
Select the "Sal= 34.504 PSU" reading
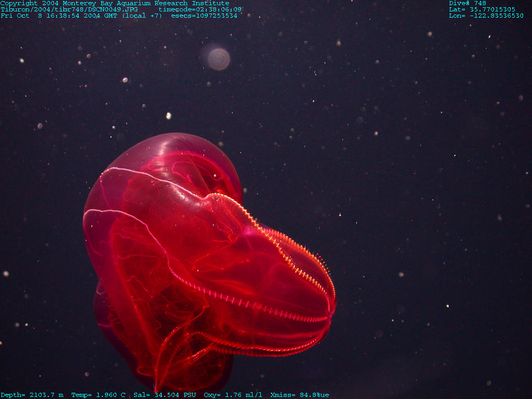pyautogui.click(x=165, y=395)
